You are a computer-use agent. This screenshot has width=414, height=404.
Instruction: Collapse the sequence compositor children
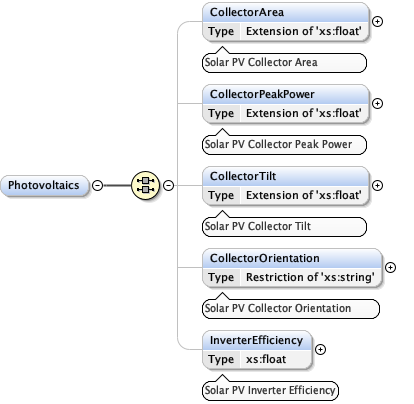(169, 185)
